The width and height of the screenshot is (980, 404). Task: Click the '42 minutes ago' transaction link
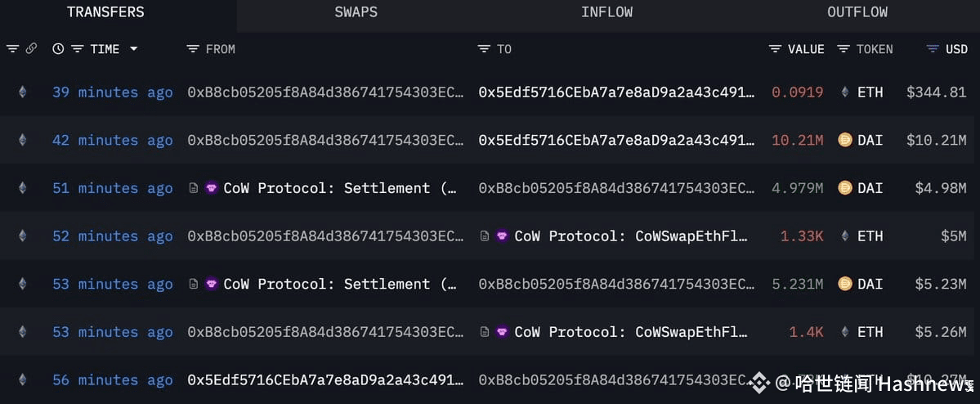(x=112, y=141)
